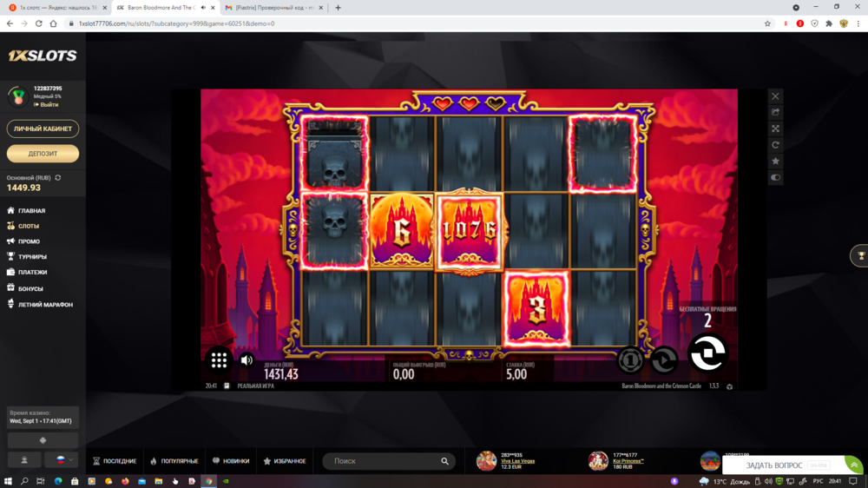The width and height of the screenshot is (868, 488).
Task: Open the Chrome three-dot menu
Action: coord(858,23)
